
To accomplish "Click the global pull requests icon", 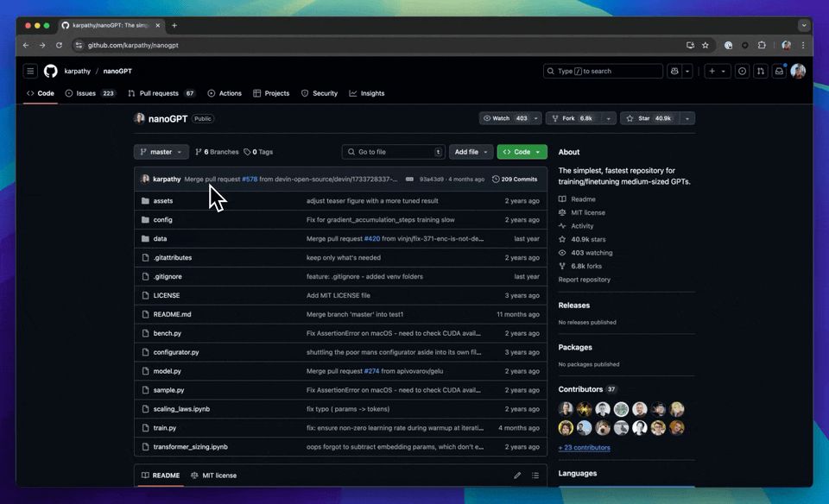I will 761,71.
